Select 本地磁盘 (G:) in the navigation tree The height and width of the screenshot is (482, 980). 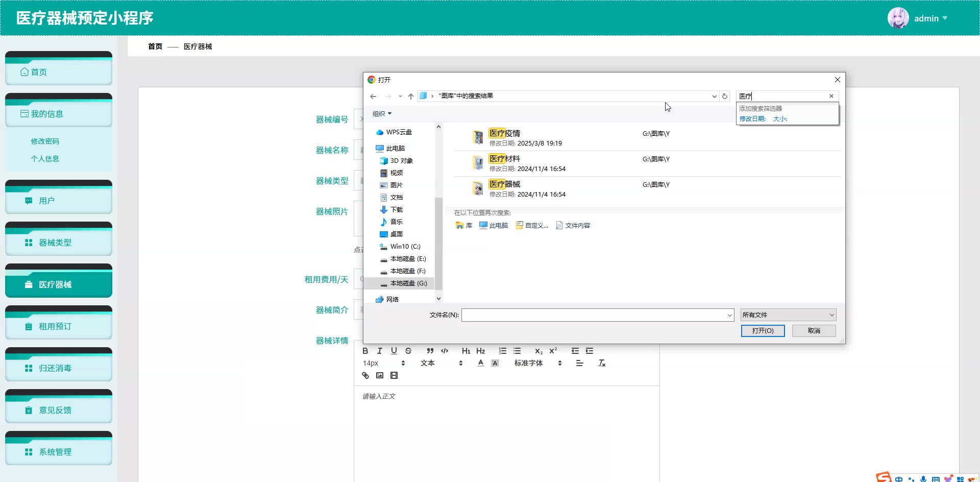click(x=408, y=283)
